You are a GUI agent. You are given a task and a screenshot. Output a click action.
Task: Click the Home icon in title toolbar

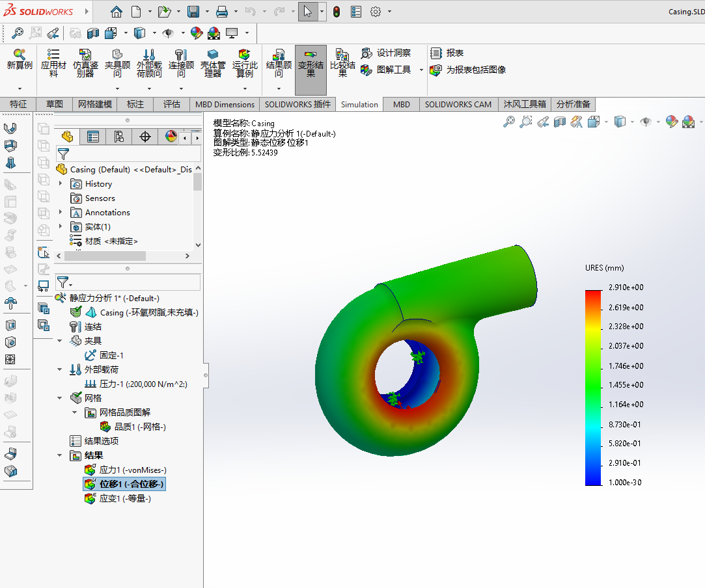117,12
